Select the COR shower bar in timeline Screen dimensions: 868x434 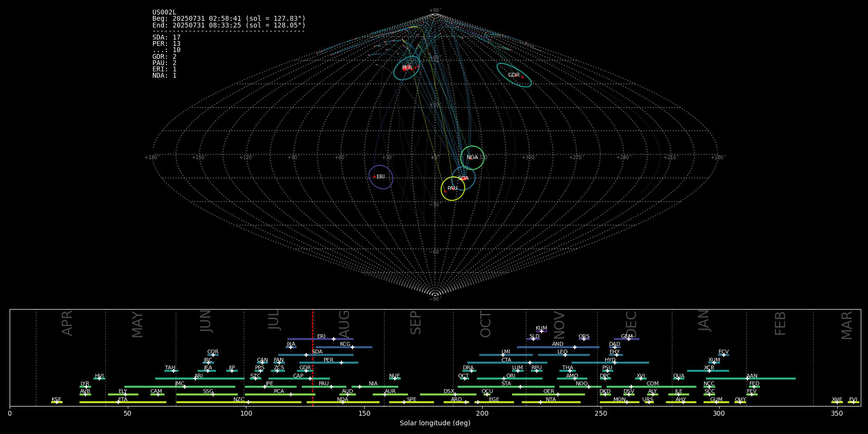click(213, 355)
